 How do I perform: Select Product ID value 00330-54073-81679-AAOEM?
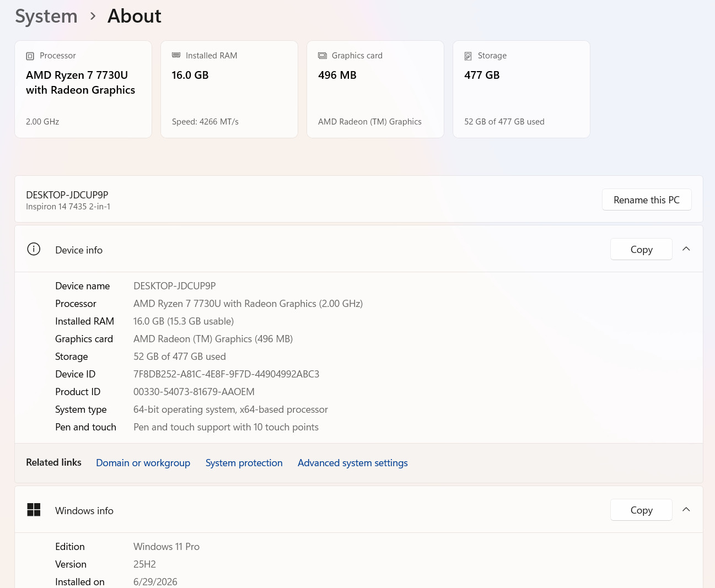[x=194, y=392]
